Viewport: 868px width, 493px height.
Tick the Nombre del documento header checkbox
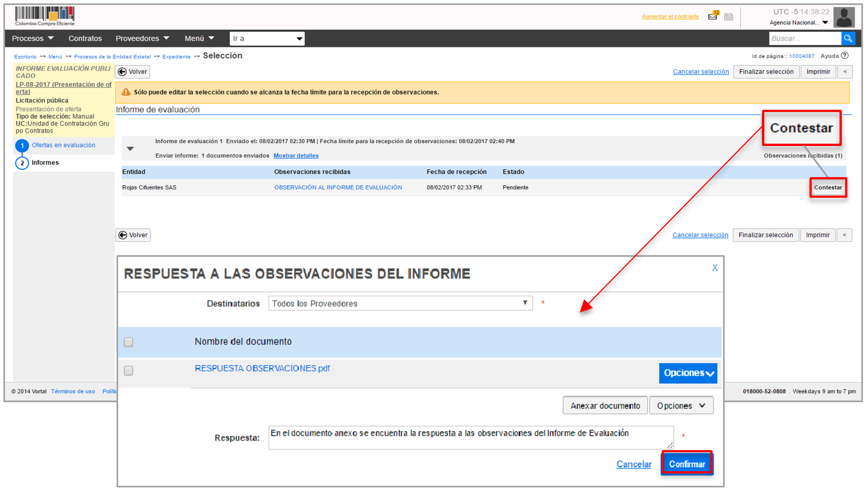point(129,342)
